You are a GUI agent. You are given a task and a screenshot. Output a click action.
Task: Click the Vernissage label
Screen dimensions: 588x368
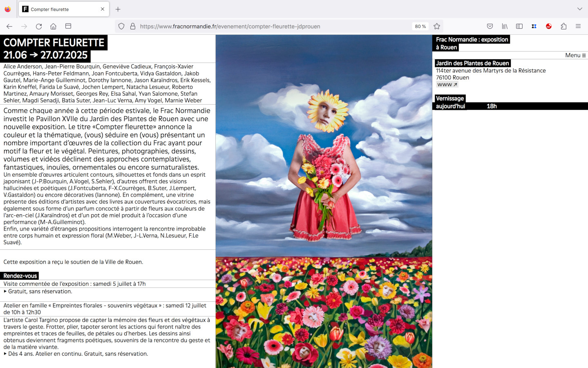tap(449, 98)
